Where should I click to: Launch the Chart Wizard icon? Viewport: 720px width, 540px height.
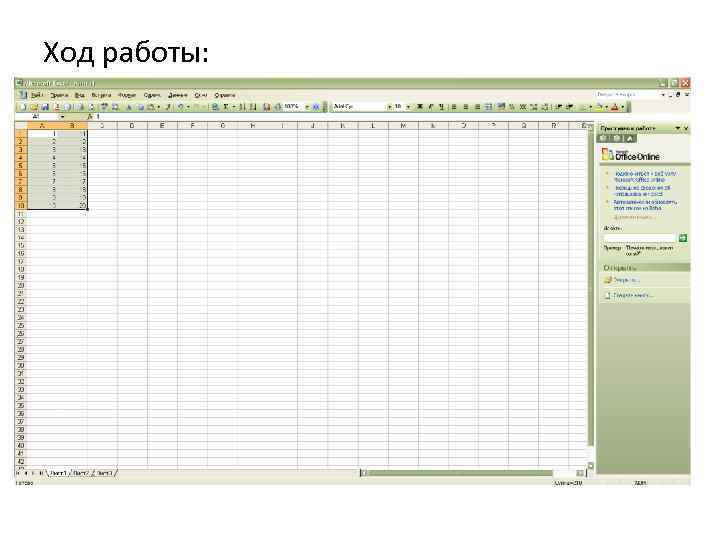[x=267, y=107]
